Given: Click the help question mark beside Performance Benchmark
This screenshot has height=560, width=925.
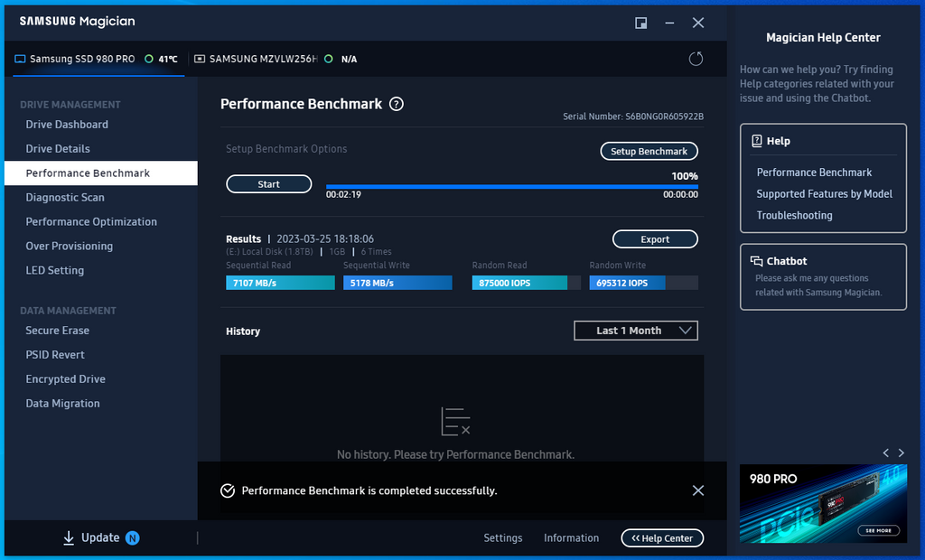Looking at the screenshot, I should (397, 104).
